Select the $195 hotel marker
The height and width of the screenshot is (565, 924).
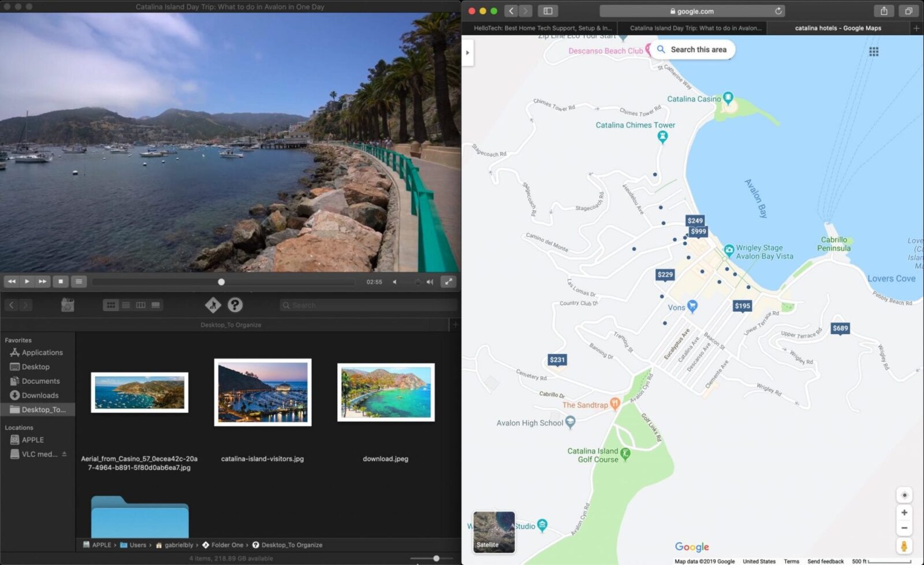[x=743, y=306]
